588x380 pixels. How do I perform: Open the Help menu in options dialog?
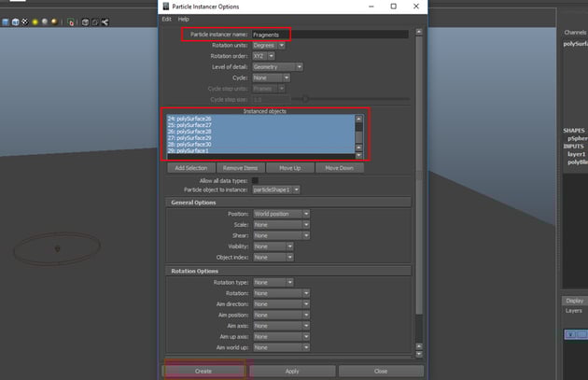click(x=183, y=19)
